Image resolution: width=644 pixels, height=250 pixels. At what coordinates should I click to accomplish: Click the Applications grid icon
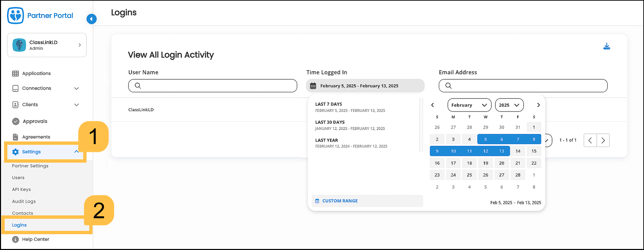(15, 74)
